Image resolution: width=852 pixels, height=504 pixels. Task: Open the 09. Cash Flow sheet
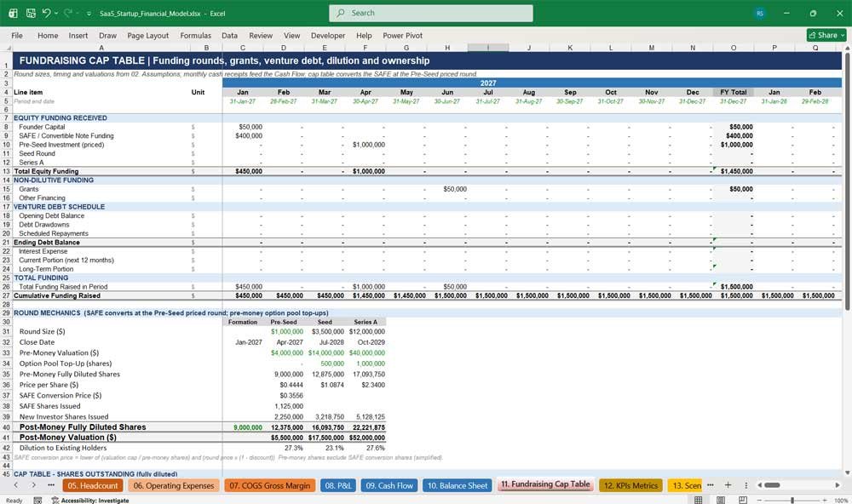pyautogui.click(x=389, y=485)
